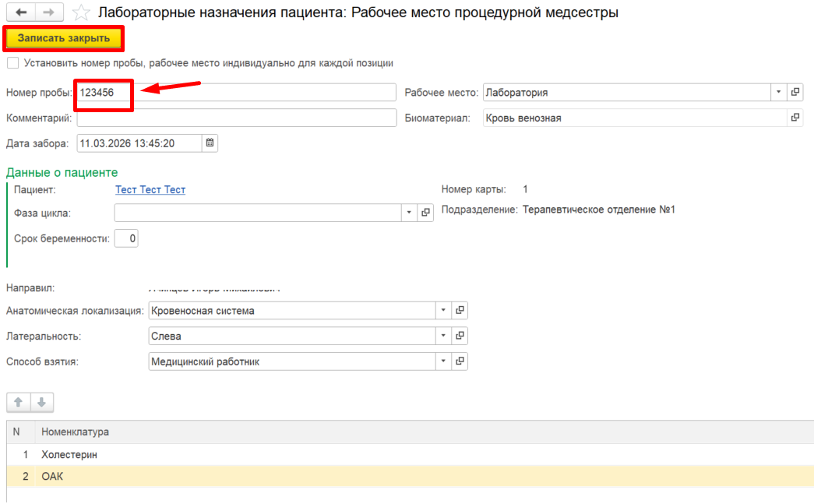Move the selected row down
The height and width of the screenshot is (504, 814).
click(41, 402)
